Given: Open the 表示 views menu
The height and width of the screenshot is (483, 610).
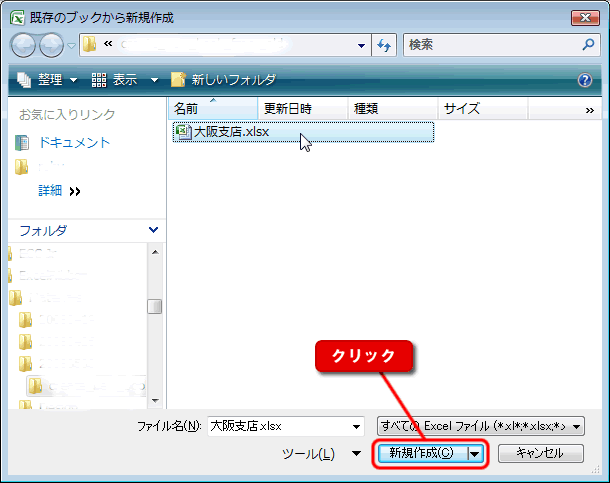Looking at the screenshot, I should coord(125,80).
